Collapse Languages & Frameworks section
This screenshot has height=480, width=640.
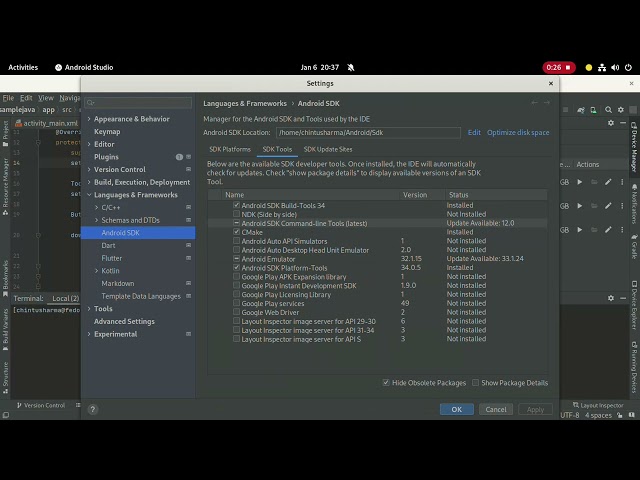pyautogui.click(x=89, y=195)
